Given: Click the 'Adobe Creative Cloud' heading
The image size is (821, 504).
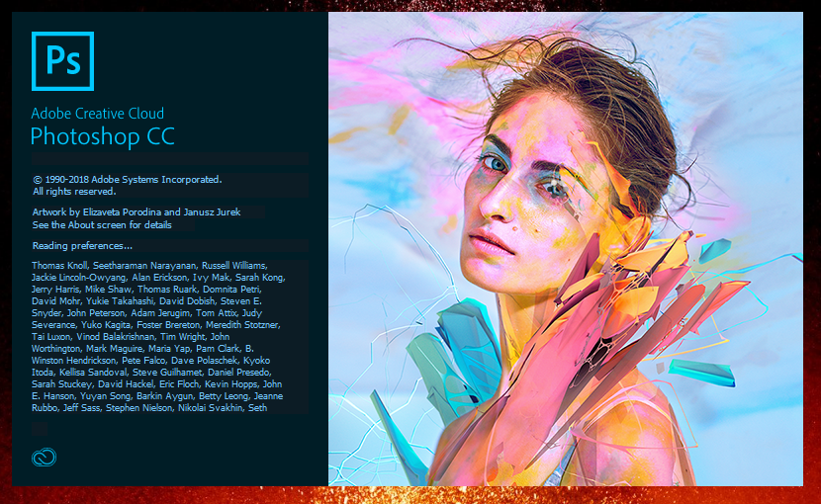Looking at the screenshot, I should tap(97, 113).
